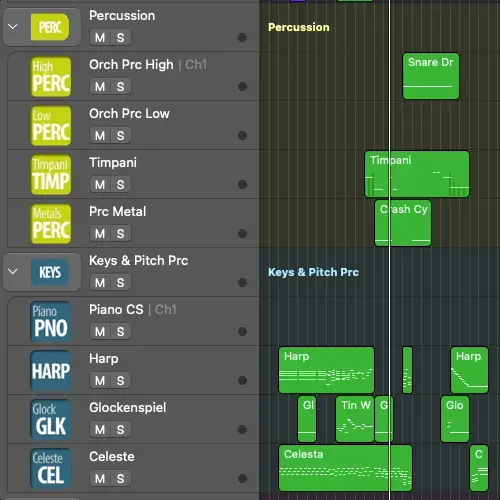Mute the Orch Prc Low track

(x=100, y=136)
